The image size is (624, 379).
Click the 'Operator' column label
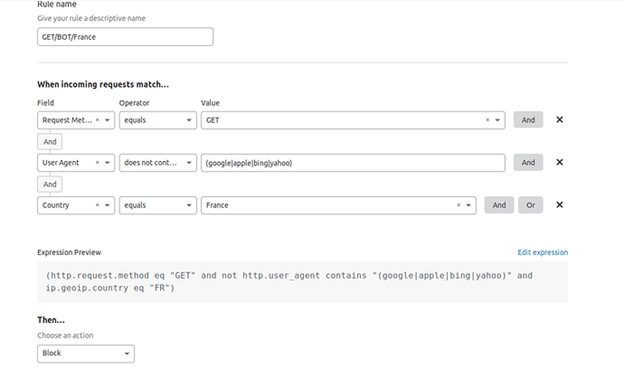[x=134, y=103]
